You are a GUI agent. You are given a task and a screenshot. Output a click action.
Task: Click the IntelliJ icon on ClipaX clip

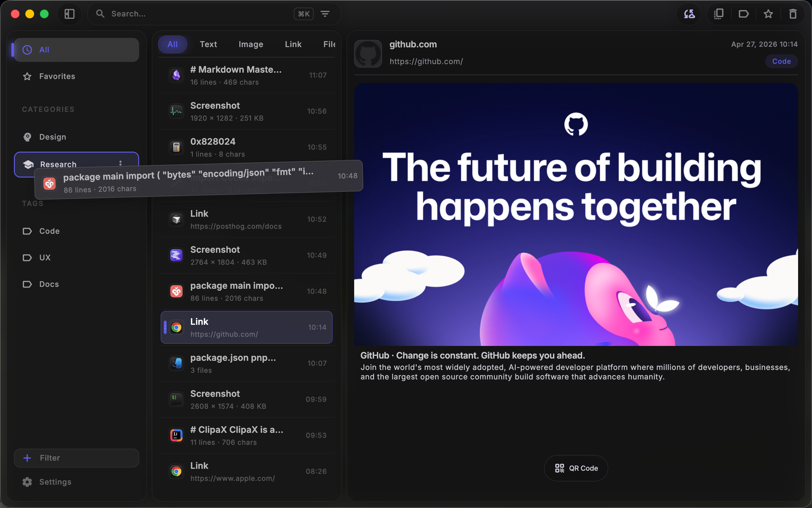[176, 435]
